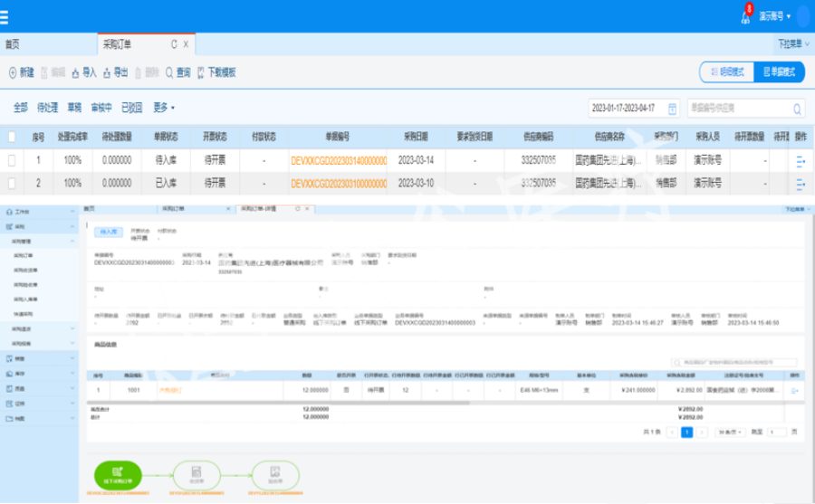Screen dimensions: 815x504
Task: Click the 新建 toolbar button
Action: [22, 72]
